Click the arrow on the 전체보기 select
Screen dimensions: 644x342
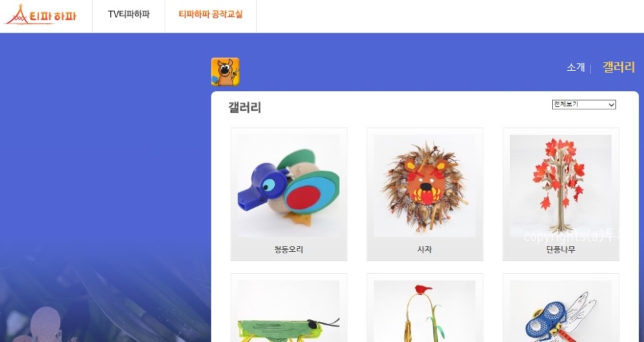pos(611,105)
